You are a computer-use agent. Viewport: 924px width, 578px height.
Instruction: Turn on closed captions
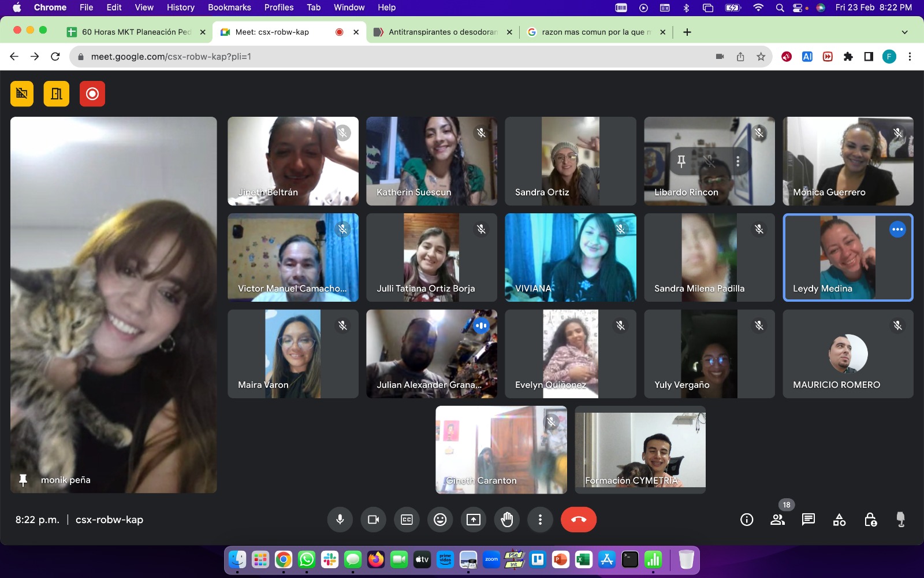click(x=407, y=520)
